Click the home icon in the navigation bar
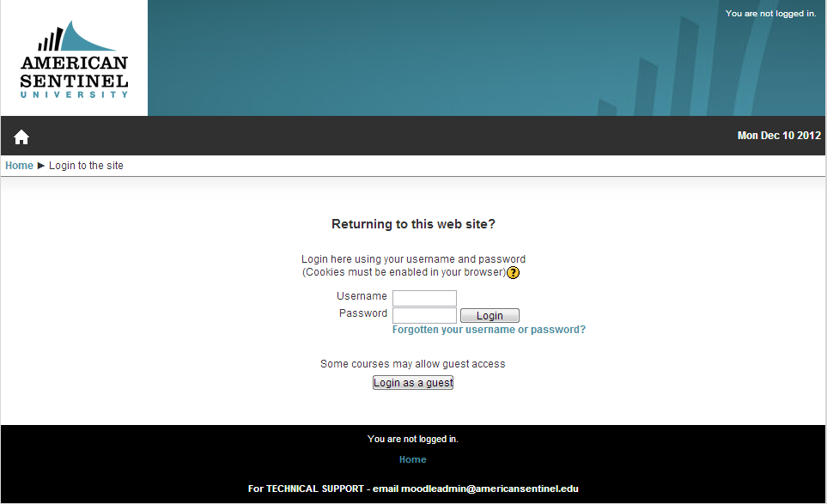 [x=21, y=137]
